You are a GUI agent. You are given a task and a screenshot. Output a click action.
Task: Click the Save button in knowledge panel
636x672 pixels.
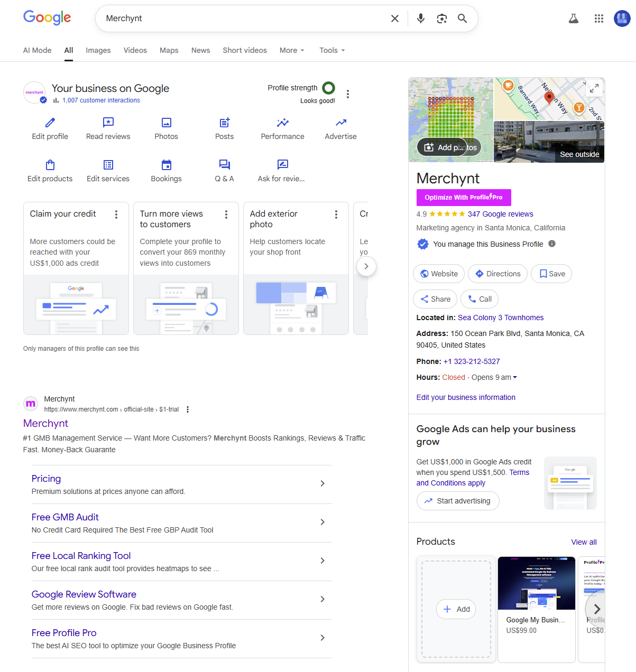pyautogui.click(x=551, y=274)
